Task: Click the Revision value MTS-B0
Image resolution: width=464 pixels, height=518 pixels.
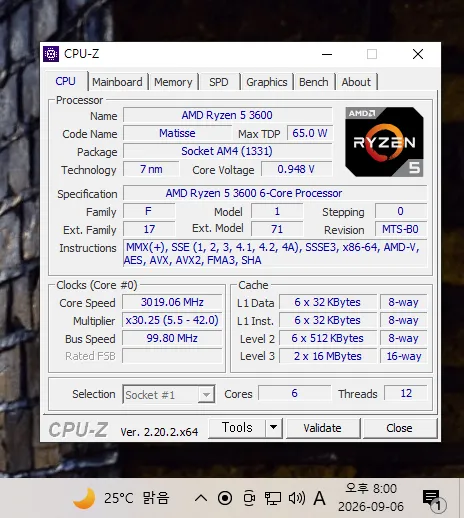Action: pos(401,229)
